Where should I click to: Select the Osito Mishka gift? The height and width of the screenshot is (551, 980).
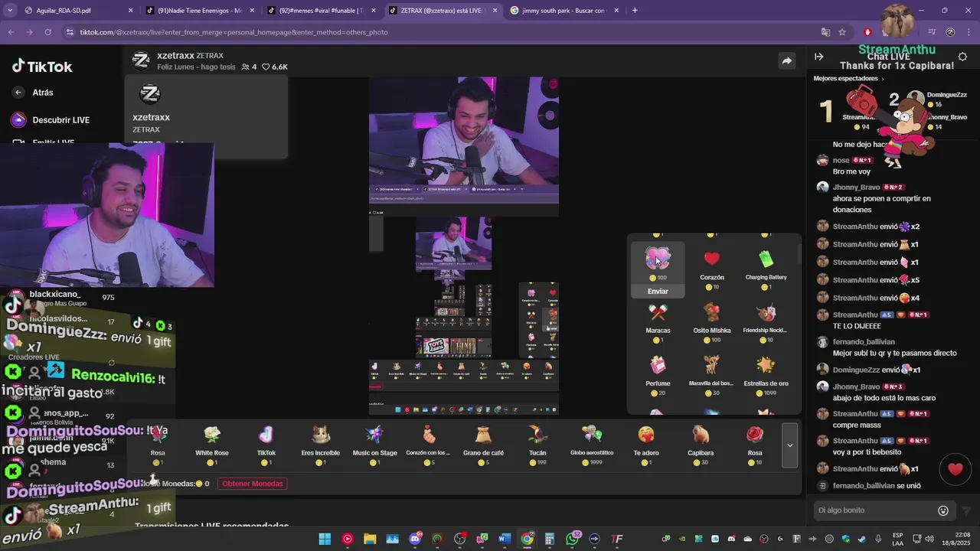pos(712,322)
